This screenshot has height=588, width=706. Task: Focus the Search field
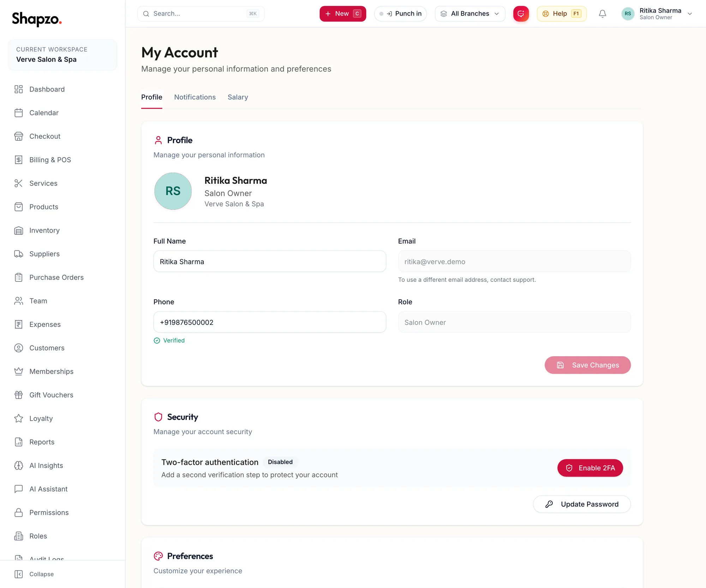[x=201, y=14]
